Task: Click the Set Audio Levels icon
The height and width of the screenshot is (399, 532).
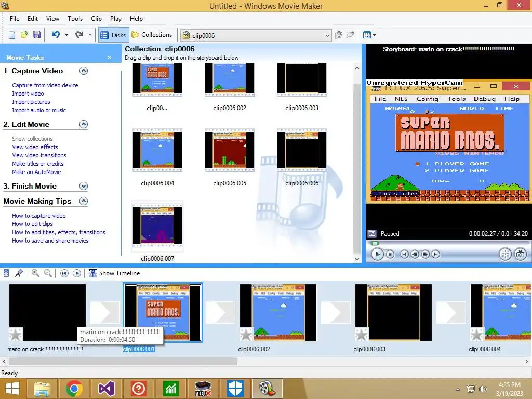Action: pyautogui.click(x=6, y=273)
